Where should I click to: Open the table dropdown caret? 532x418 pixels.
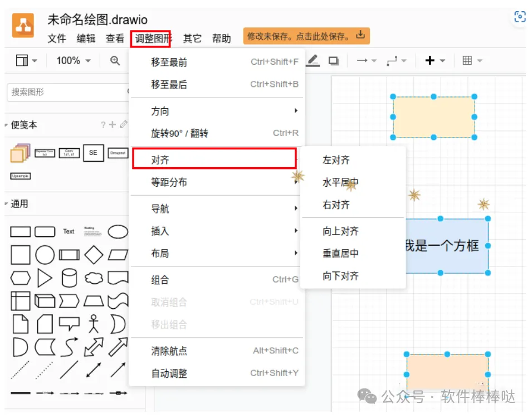point(480,61)
